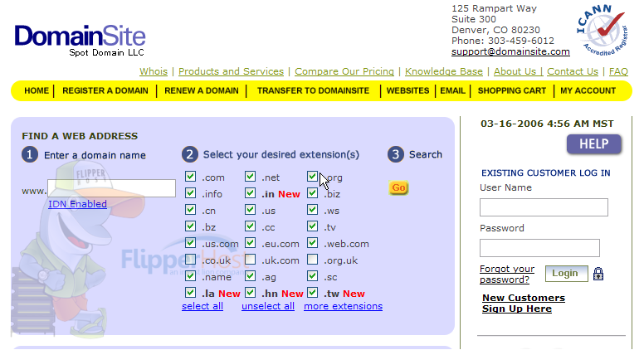The image size is (644, 350).
Task: Toggle the .hn New checkbox
Action: tap(250, 293)
